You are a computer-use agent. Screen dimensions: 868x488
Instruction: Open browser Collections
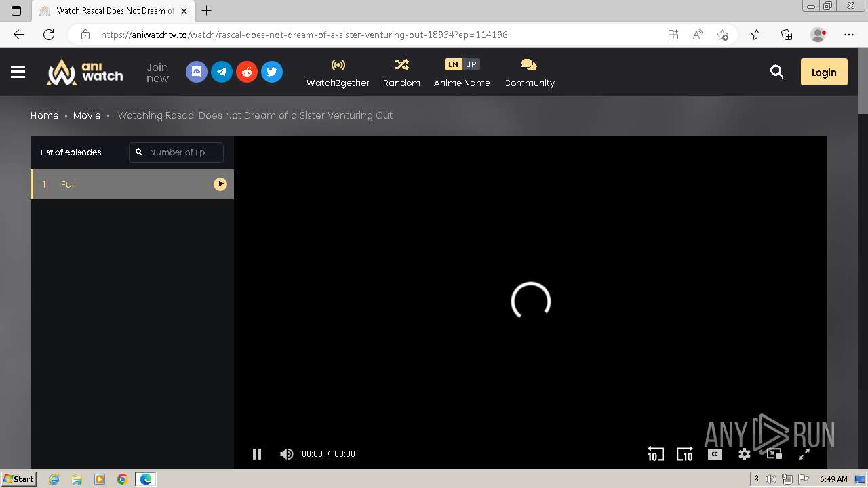787,35
